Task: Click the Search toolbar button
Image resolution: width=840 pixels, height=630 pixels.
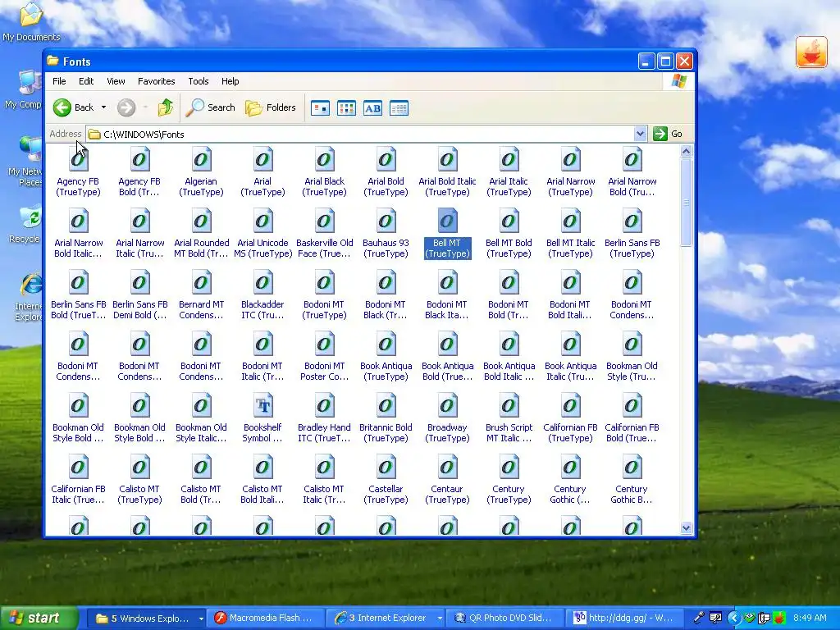Action: [211, 107]
